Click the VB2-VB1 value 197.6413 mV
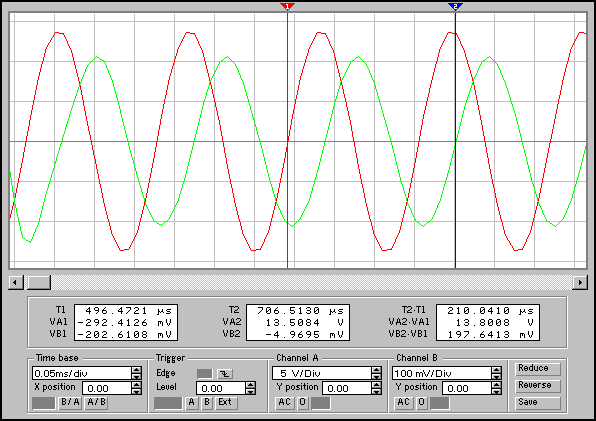This screenshot has height=421, width=596. pyautogui.click(x=490, y=335)
